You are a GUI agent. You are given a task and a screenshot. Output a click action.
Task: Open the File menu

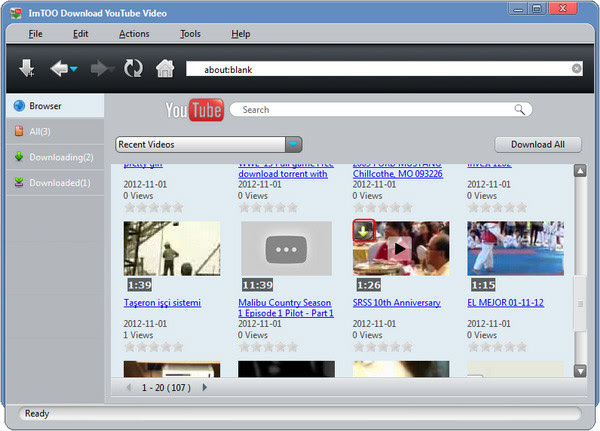coord(35,34)
